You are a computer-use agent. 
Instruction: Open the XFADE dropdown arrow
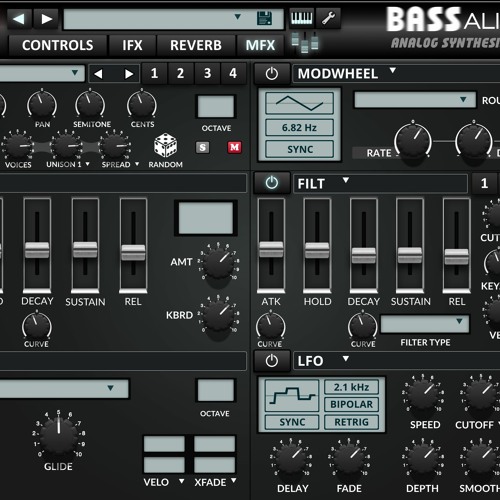point(233,480)
